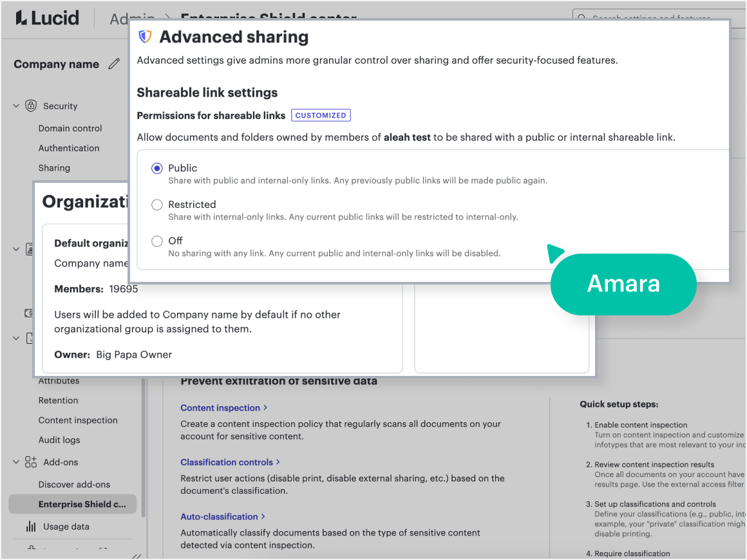Select the Public sharing radio button
The height and width of the screenshot is (560, 747).
pyautogui.click(x=156, y=169)
